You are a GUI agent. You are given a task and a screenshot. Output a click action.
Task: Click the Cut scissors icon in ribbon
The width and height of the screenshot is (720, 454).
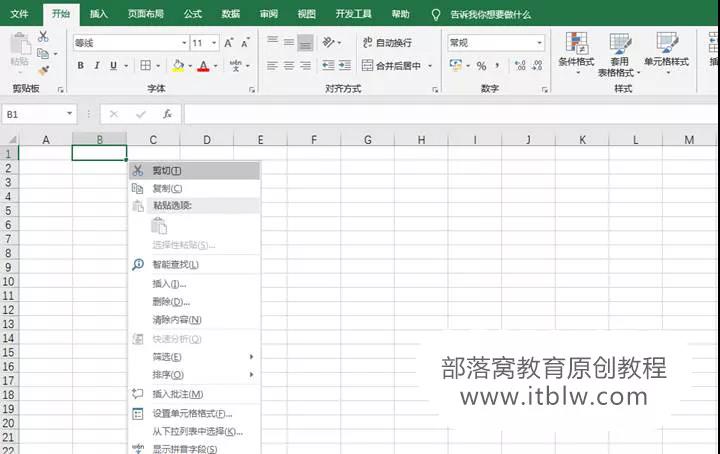(43, 36)
